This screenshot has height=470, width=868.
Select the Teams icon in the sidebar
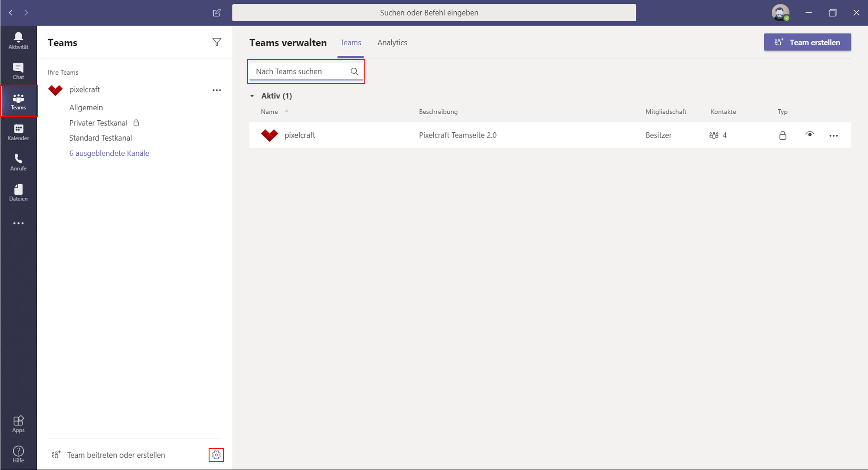pyautogui.click(x=18, y=102)
